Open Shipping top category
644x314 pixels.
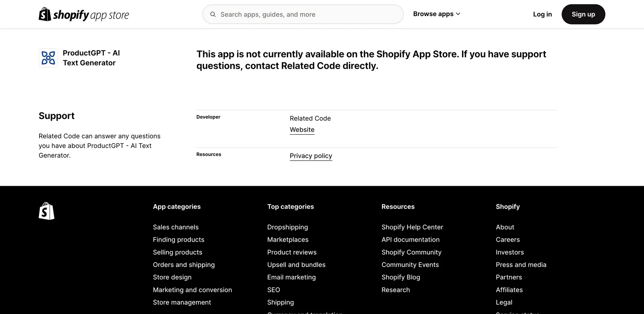pyautogui.click(x=281, y=302)
